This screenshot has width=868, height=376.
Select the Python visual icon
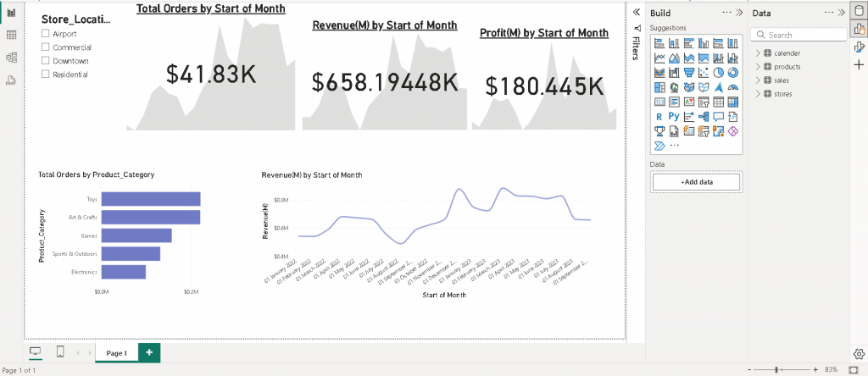click(674, 116)
